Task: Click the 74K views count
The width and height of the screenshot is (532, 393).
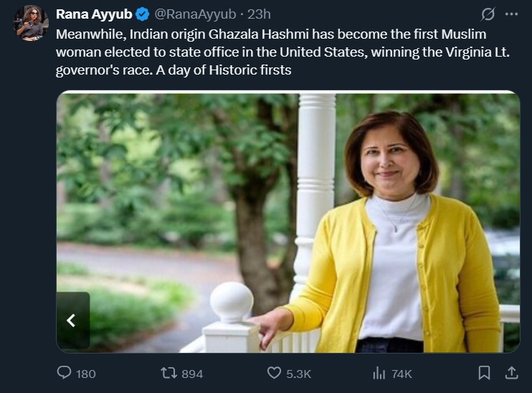Action: coord(402,374)
